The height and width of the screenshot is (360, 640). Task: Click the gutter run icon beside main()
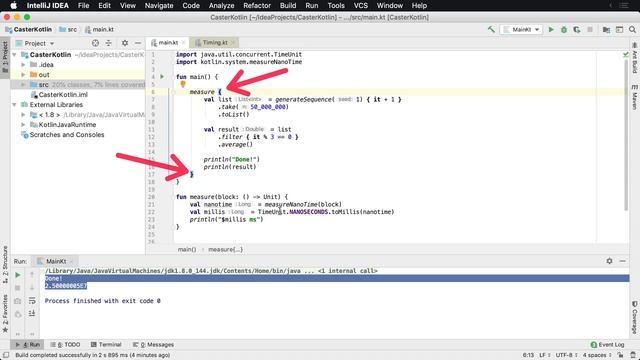point(162,77)
